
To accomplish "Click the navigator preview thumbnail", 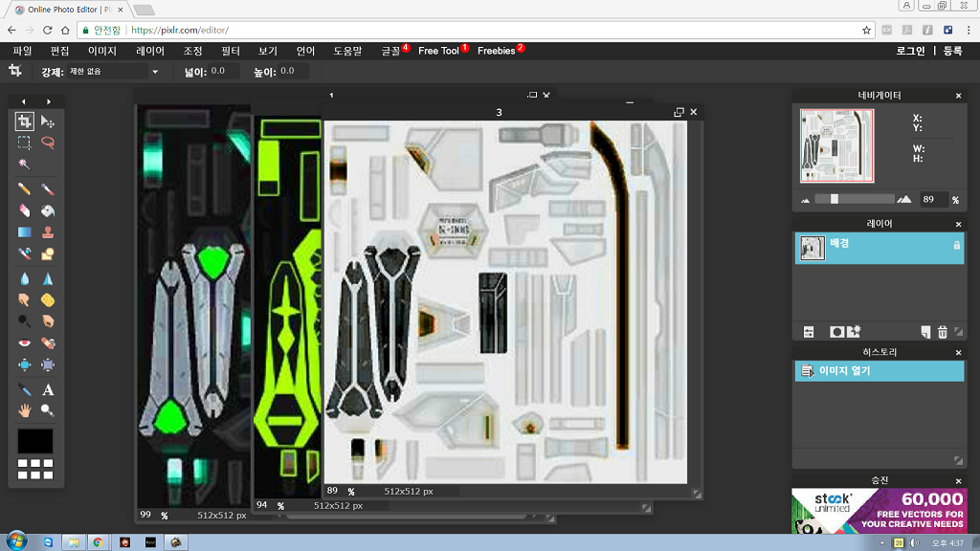I will click(x=836, y=145).
